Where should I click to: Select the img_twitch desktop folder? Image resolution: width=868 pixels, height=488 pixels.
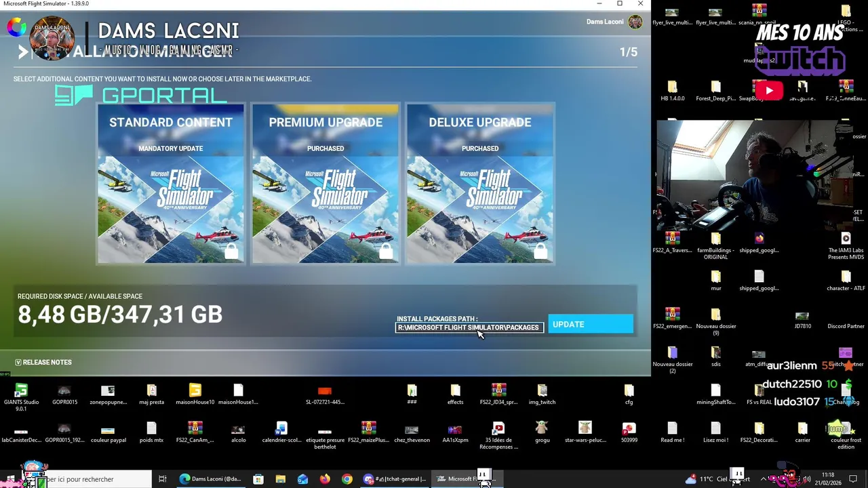(542, 394)
